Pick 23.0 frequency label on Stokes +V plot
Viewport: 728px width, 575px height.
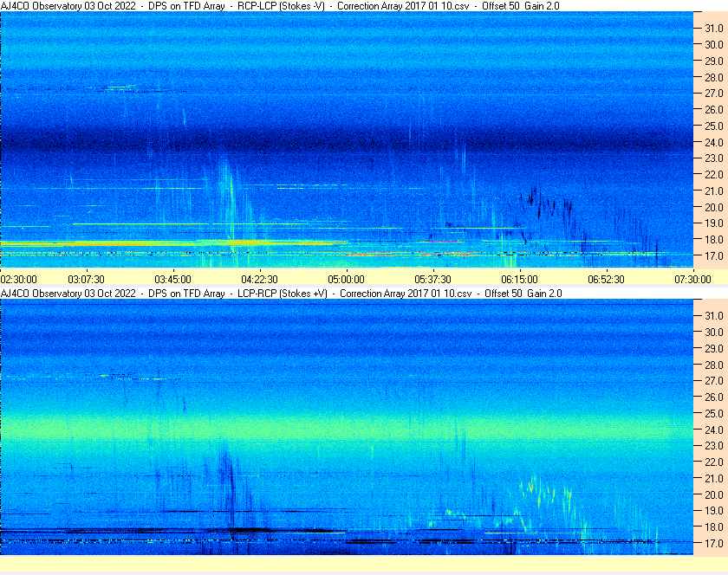pyautogui.click(x=714, y=445)
